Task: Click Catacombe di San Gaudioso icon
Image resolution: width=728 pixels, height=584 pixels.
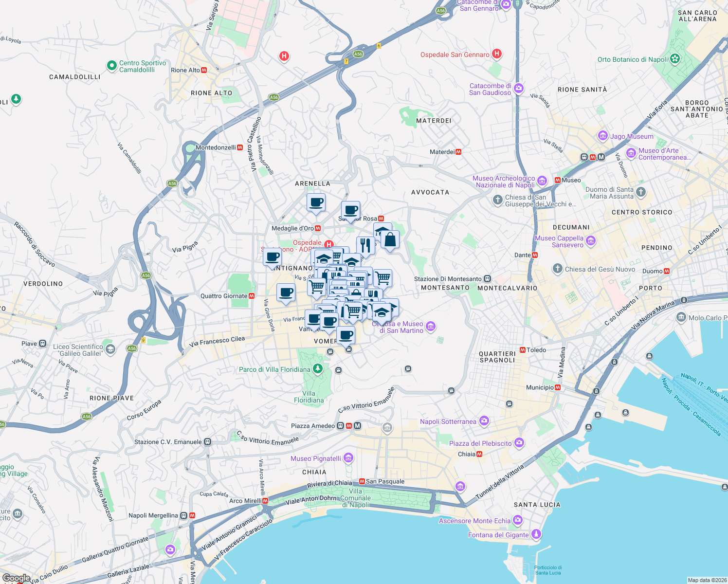Action: (518, 88)
